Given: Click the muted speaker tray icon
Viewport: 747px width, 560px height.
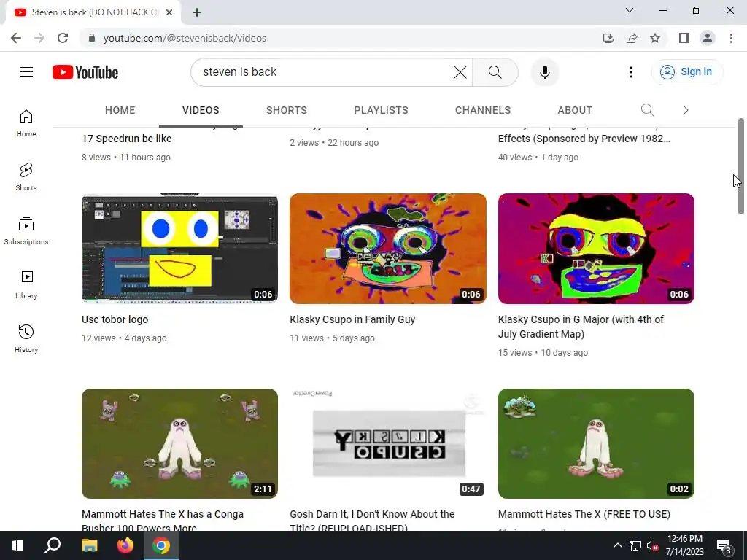Looking at the screenshot, I should click(653, 545).
